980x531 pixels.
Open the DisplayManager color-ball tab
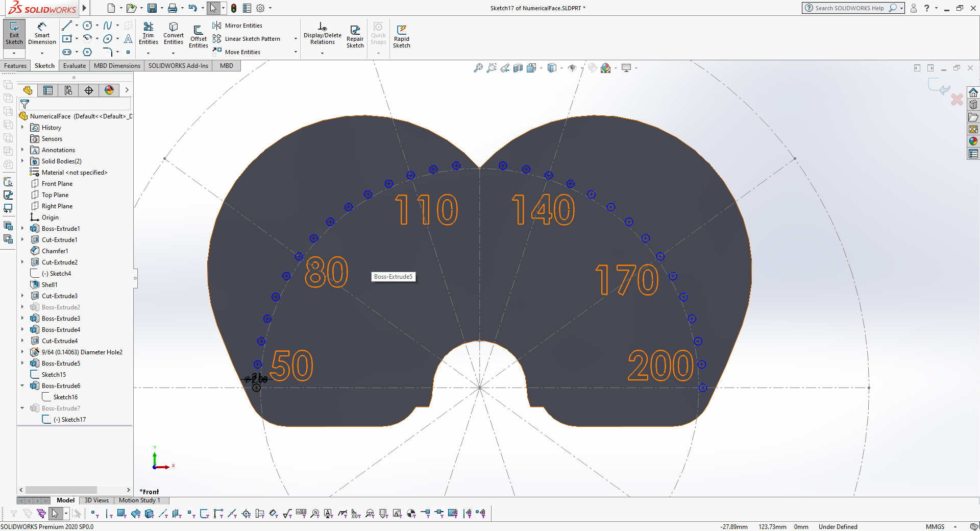(109, 90)
